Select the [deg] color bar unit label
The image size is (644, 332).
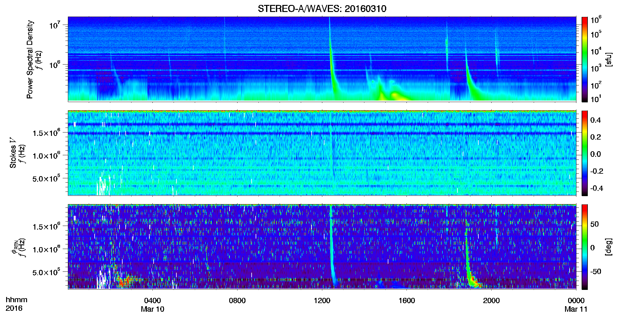tap(609, 247)
